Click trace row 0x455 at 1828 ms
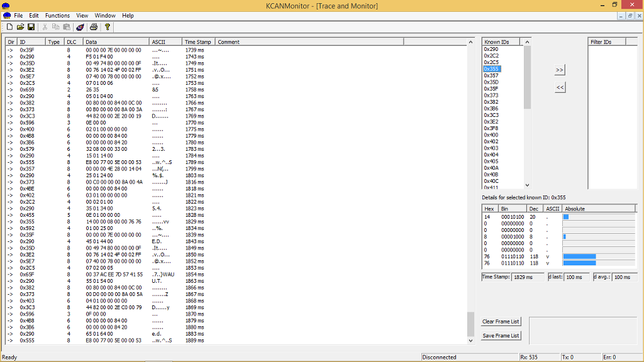Image resolution: width=644 pixels, height=362 pixels. click(x=236, y=215)
